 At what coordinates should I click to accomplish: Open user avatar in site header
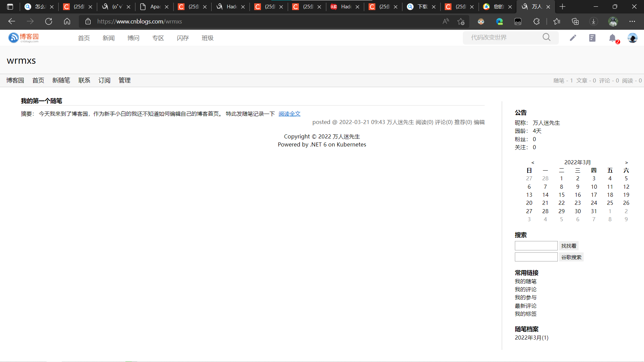pos(632,38)
